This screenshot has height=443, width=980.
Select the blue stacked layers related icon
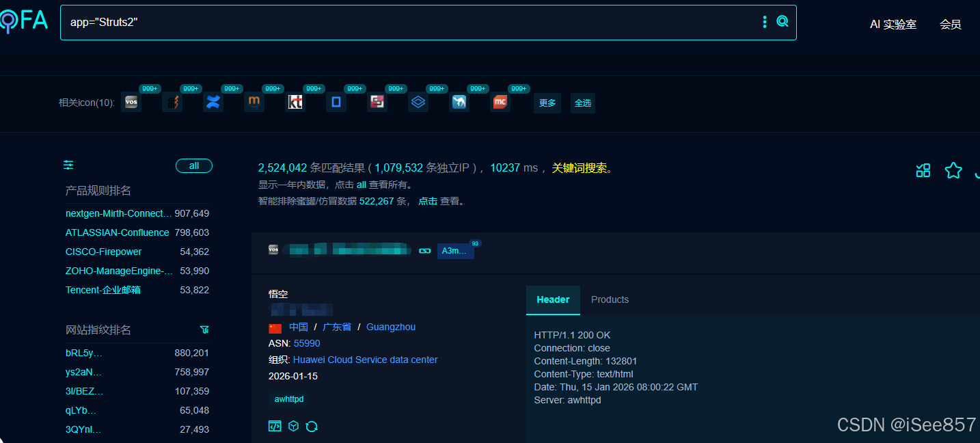pos(418,103)
